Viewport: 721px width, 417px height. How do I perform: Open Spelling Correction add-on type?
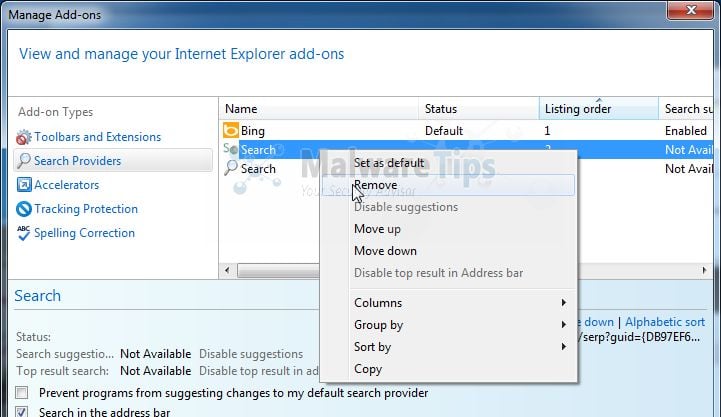pyautogui.click(x=85, y=233)
